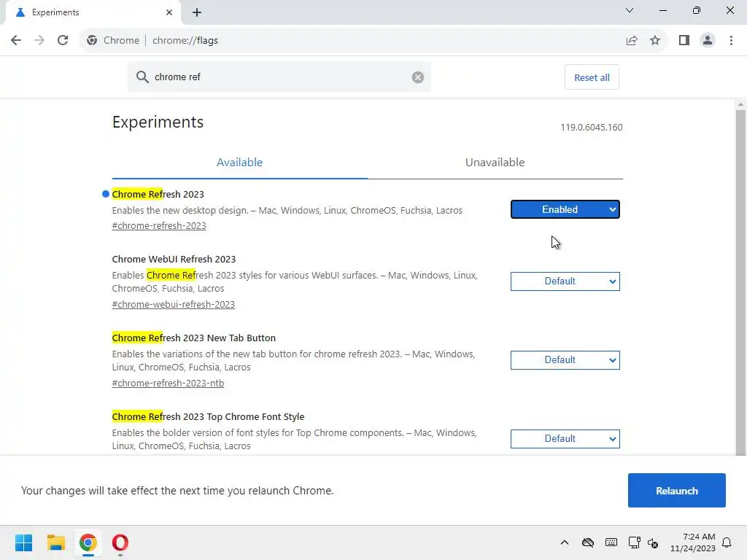Click the address bar URL chrome://flags
The height and width of the screenshot is (560, 747).
tap(185, 41)
